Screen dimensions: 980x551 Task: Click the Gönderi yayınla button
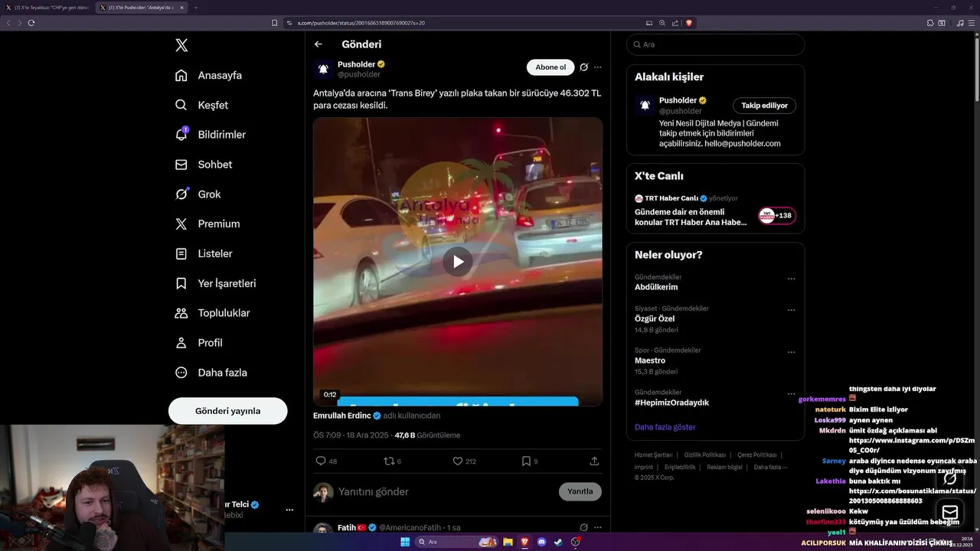[227, 411]
